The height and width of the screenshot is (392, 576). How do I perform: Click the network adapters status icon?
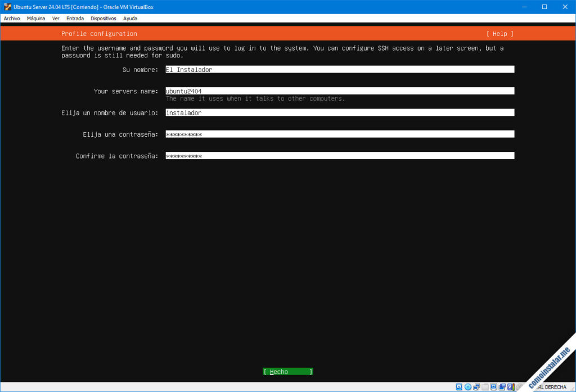click(476, 387)
